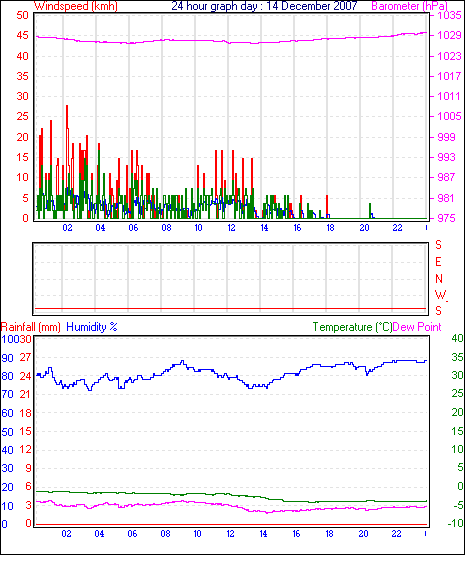Click the 35 value on the temperature axis
This screenshot has height=563, width=466.
coord(457,358)
